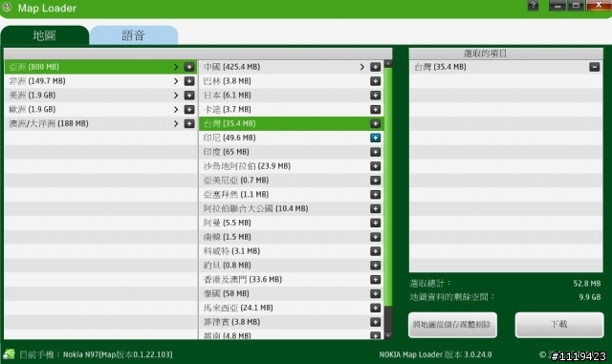This screenshot has width=612, height=364.
Task: Add 亞美尼亞 (0.7 MB) with its plus icon
Action: (x=376, y=181)
